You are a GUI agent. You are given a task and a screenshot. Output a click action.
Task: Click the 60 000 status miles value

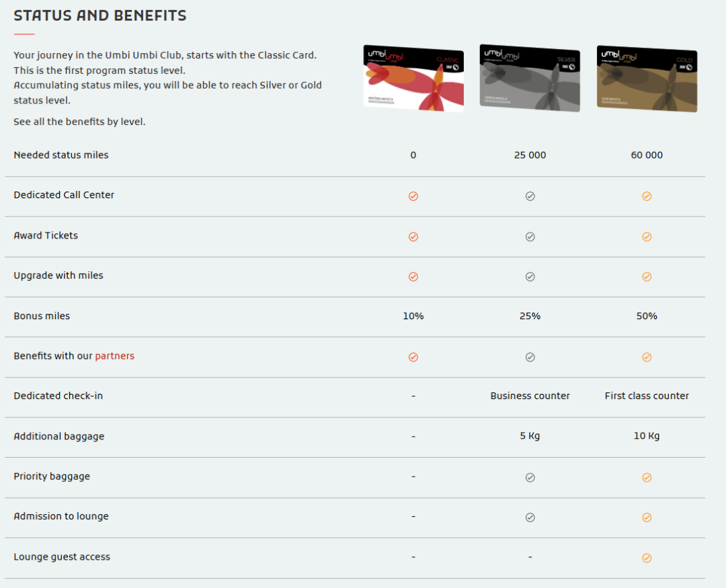647,155
